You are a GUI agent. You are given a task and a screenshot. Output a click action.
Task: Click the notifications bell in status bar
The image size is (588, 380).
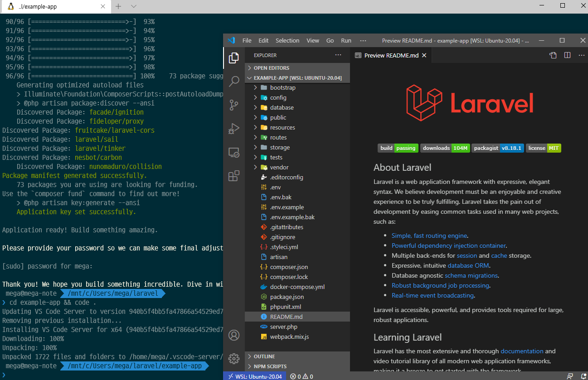tap(582, 376)
